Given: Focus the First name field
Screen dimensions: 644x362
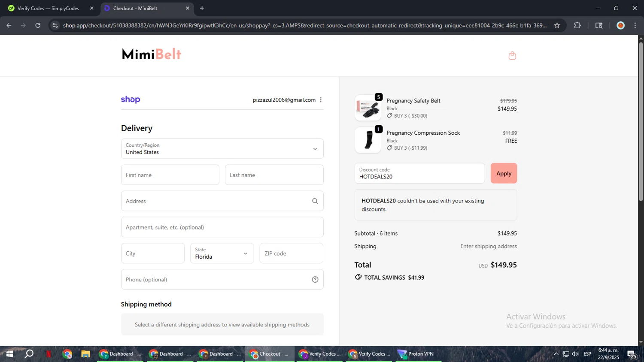Looking at the screenshot, I should click(x=170, y=175).
